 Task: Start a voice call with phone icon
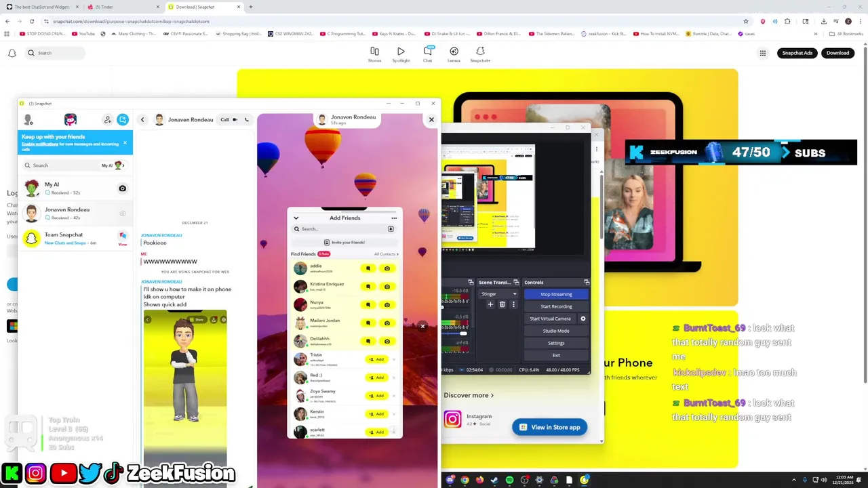(x=247, y=119)
